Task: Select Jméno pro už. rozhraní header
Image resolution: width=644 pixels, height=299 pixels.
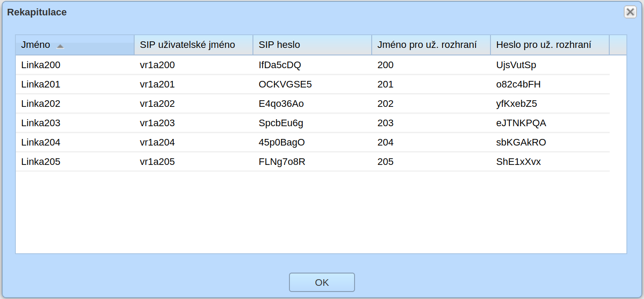Action: tap(431, 45)
